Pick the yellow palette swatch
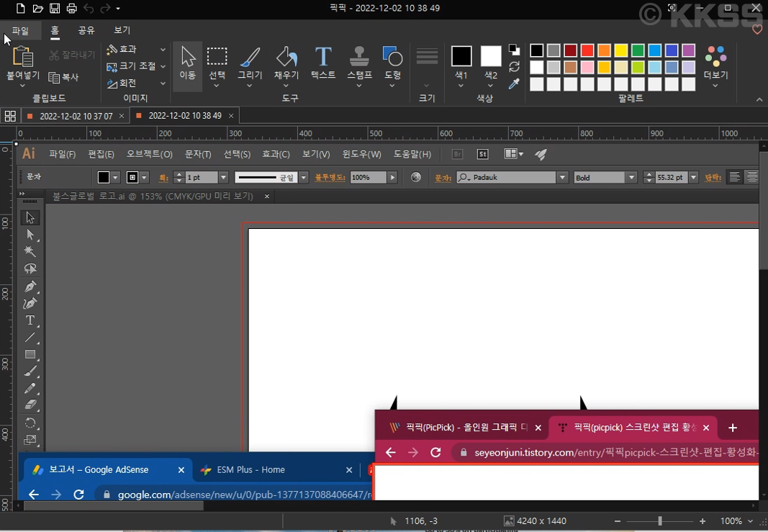Image resolution: width=768 pixels, height=532 pixels. [x=621, y=50]
